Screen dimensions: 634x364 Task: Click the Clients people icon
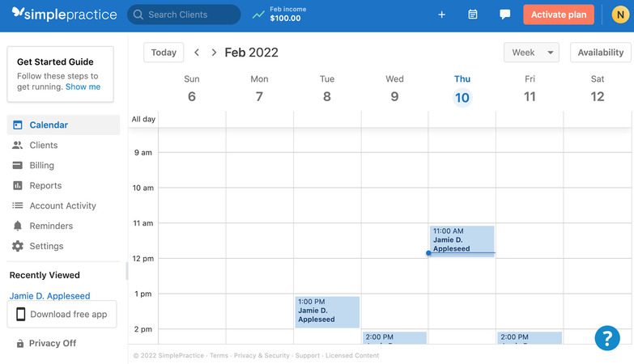[17, 145]
